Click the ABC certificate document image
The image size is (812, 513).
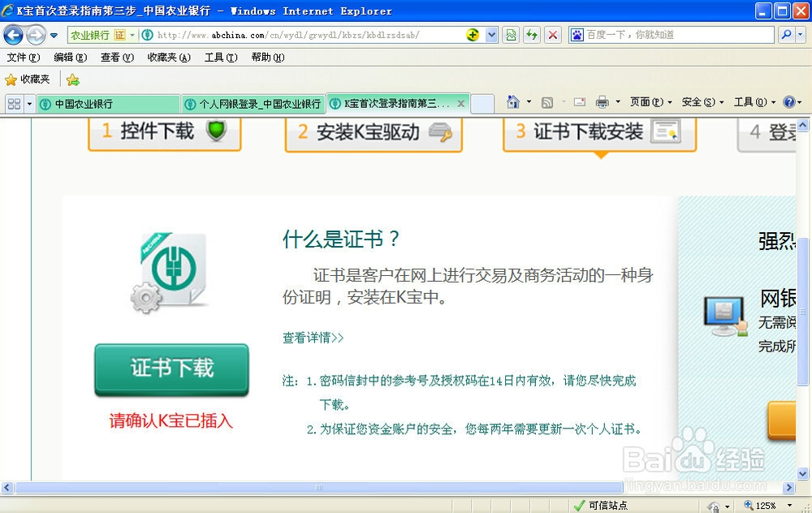tap(170, 273)
